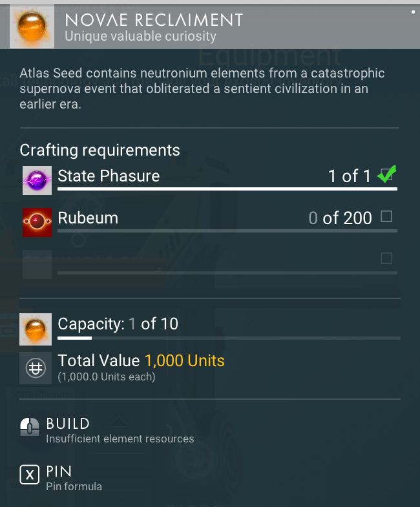Click the X key icon beside PIN

pos(30,474)
